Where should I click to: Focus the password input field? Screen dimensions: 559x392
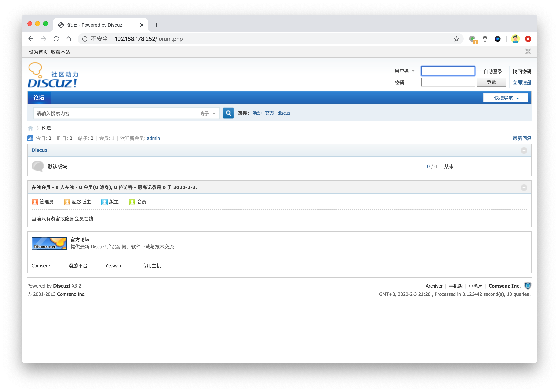coord(448,82)
